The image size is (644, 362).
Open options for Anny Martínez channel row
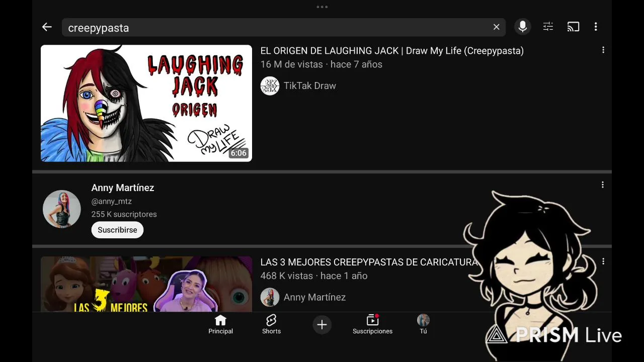pos(603,185)
